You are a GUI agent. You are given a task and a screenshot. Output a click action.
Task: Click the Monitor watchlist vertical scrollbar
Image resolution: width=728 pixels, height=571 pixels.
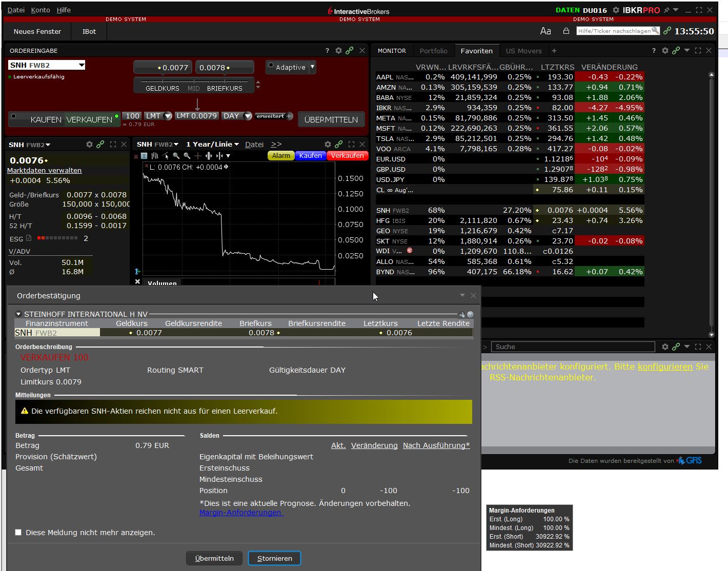coord(711,205)
